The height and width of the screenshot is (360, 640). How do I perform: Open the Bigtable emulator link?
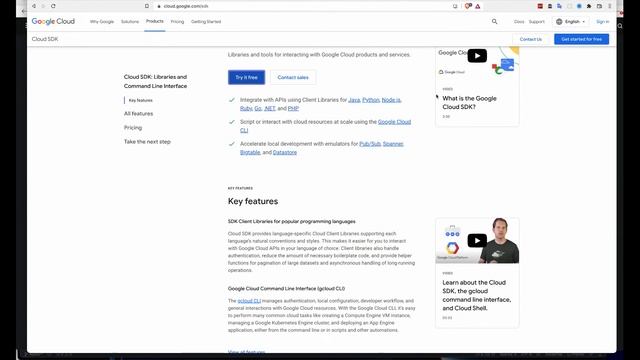pyautogui.click(x=250, y=152)
